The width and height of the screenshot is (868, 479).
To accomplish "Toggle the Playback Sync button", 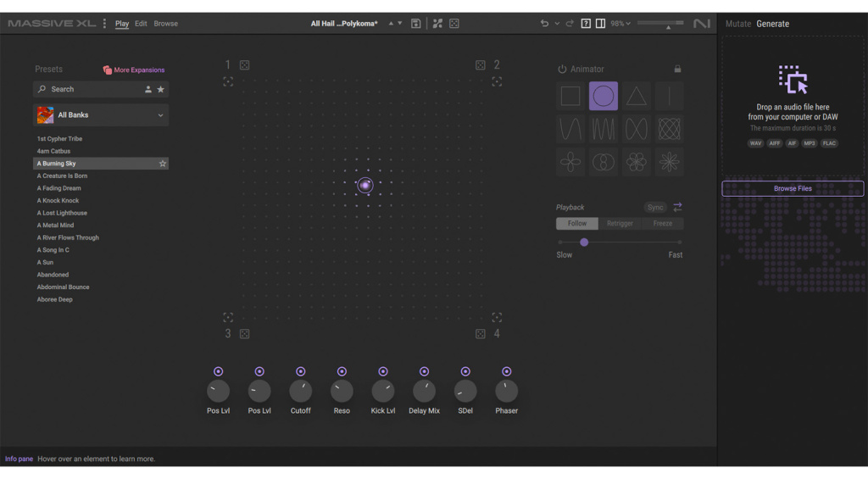I will (655, 207).
